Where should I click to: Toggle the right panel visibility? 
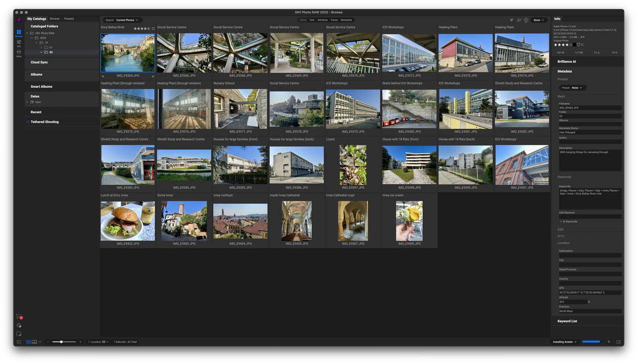[618, 342]
